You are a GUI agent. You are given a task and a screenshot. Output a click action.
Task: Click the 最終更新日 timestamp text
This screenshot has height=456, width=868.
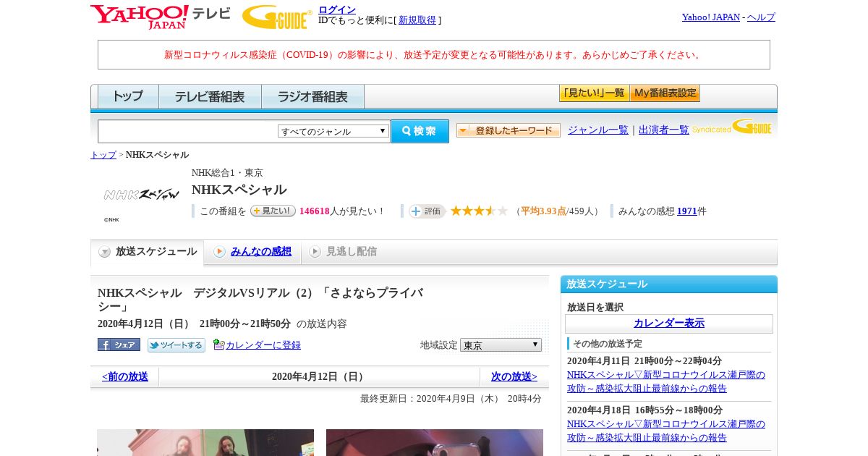tap(451, 399)
